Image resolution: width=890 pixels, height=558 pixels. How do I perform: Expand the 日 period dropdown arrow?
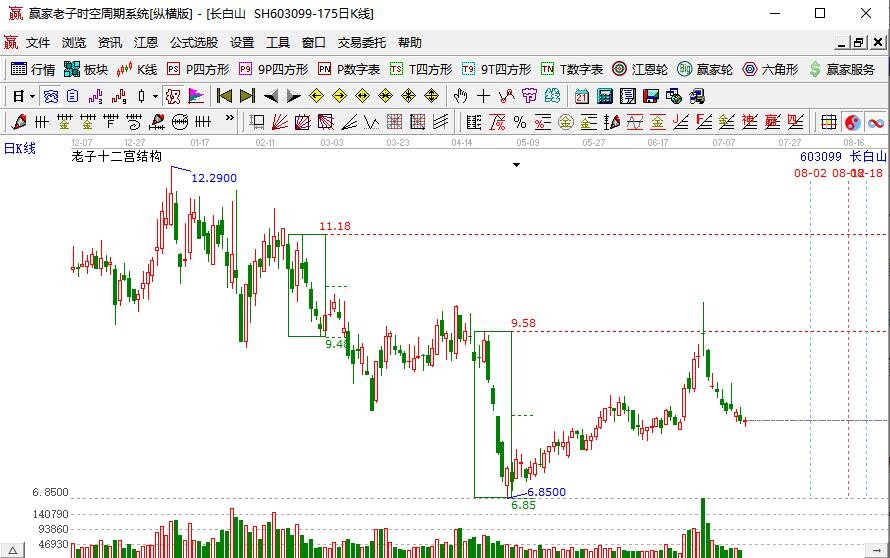32,97
